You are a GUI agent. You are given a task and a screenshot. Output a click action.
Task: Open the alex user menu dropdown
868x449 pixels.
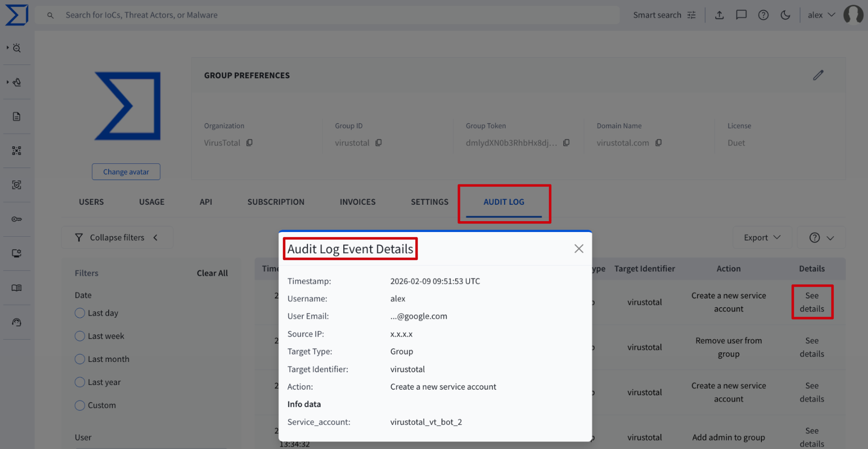[821, 15]
